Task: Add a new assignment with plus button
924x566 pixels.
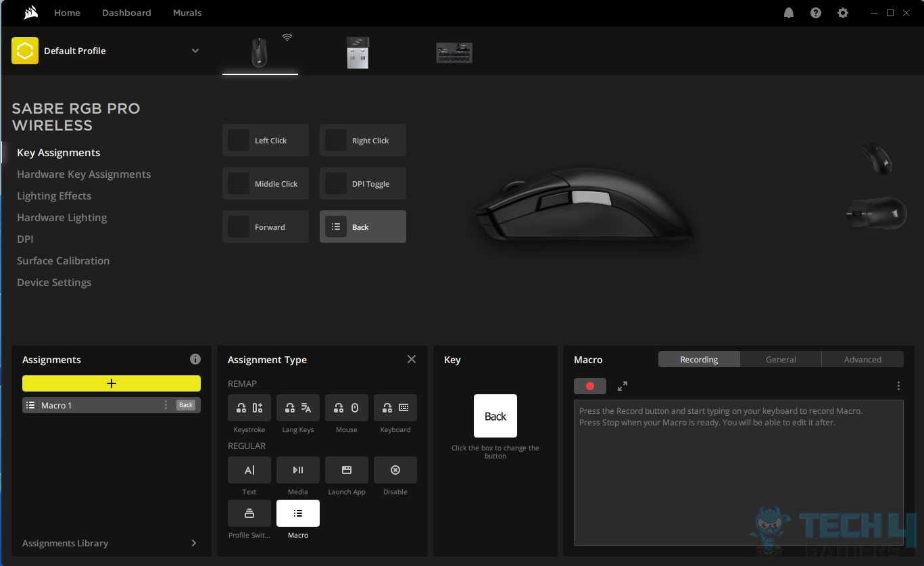Action: 112,383
